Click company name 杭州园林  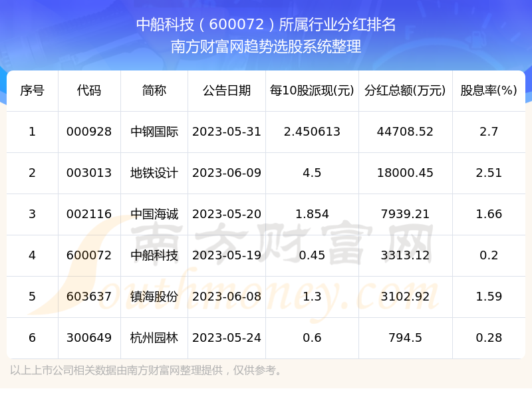pos(154,338)
